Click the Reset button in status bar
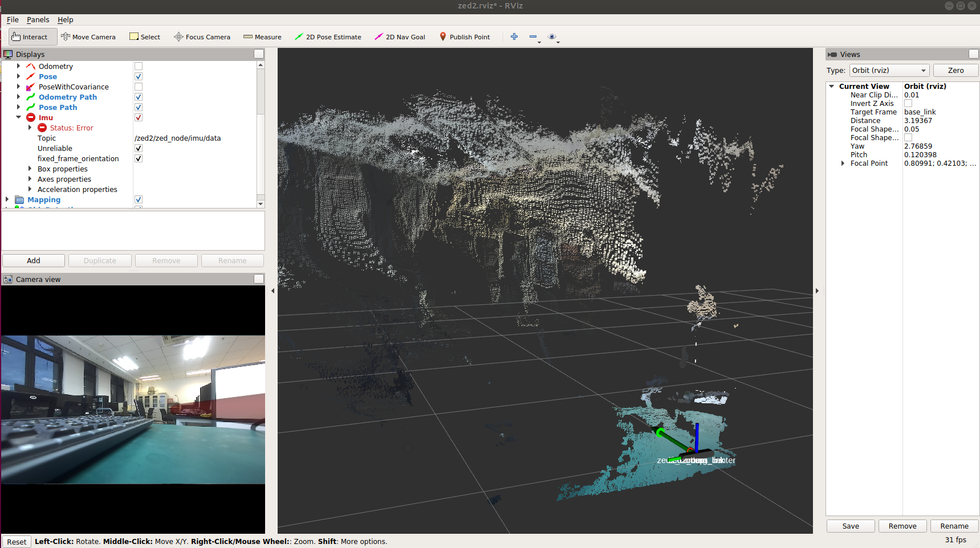 coord(16,541)
